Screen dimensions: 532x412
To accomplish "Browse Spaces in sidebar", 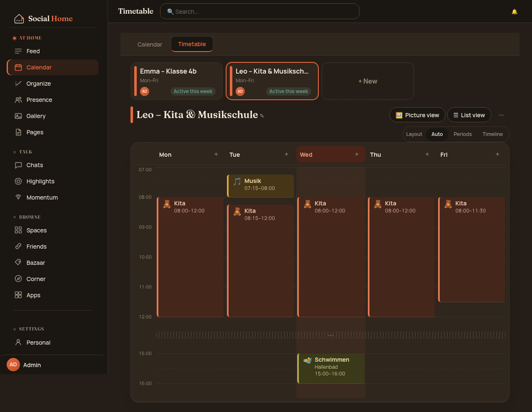I will point(53,230).
